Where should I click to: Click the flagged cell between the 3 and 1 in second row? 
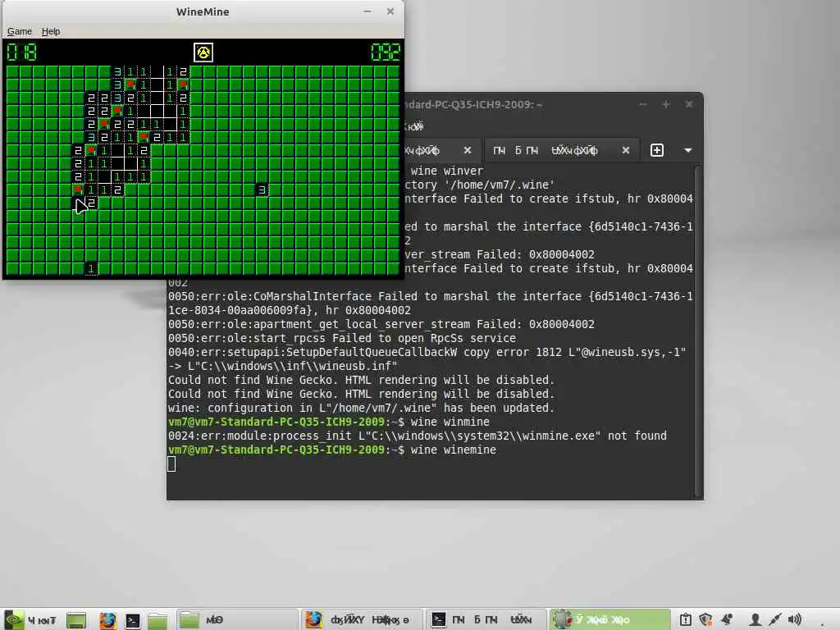point(130,84)
